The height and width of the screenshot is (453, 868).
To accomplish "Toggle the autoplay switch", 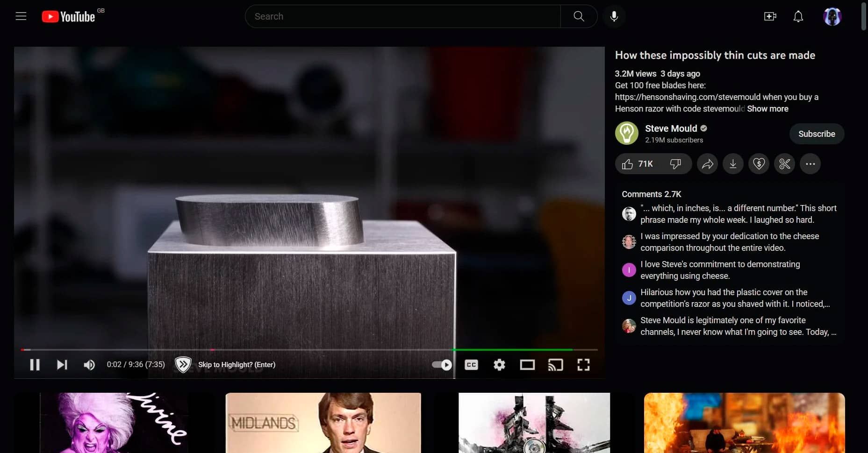I will point(442,365).
